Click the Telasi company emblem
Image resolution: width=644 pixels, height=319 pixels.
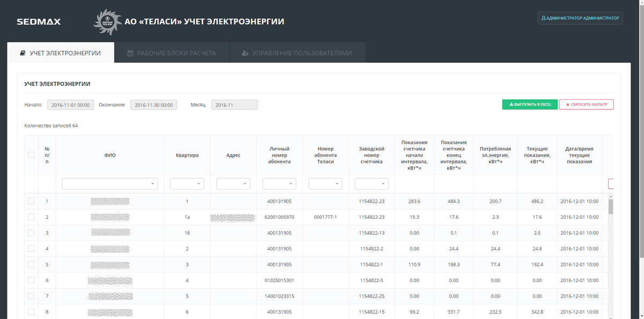106,22
